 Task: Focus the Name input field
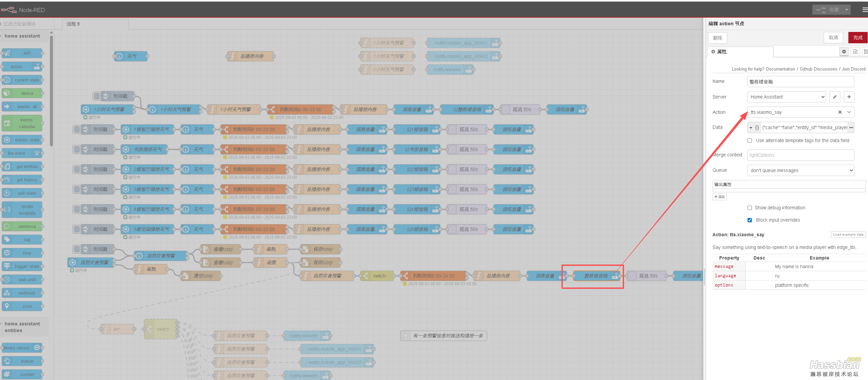pos(800,82)
